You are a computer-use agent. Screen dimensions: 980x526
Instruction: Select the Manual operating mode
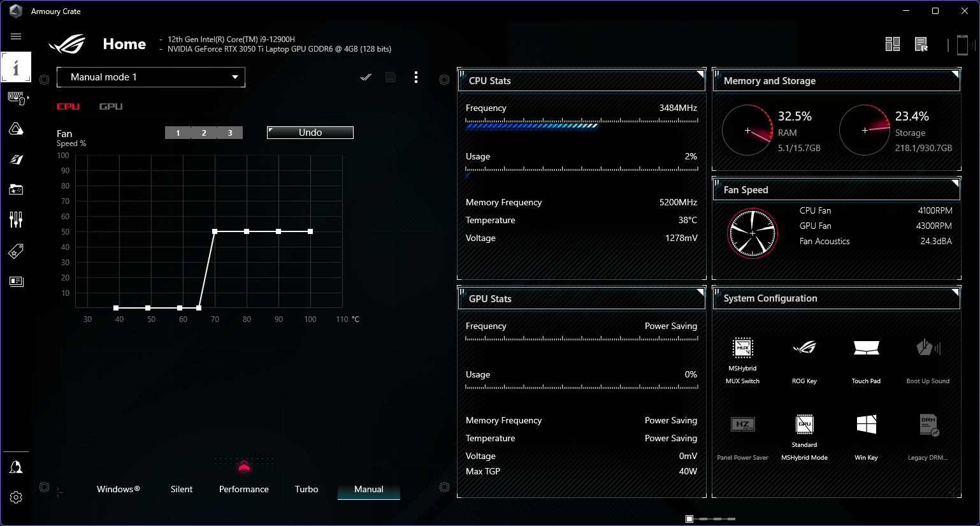coord(369,489)
